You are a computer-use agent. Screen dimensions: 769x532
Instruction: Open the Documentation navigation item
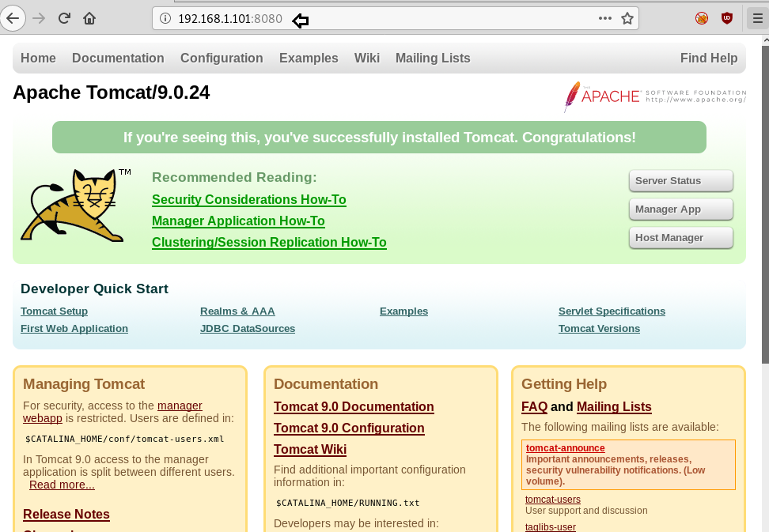(118, 58)
